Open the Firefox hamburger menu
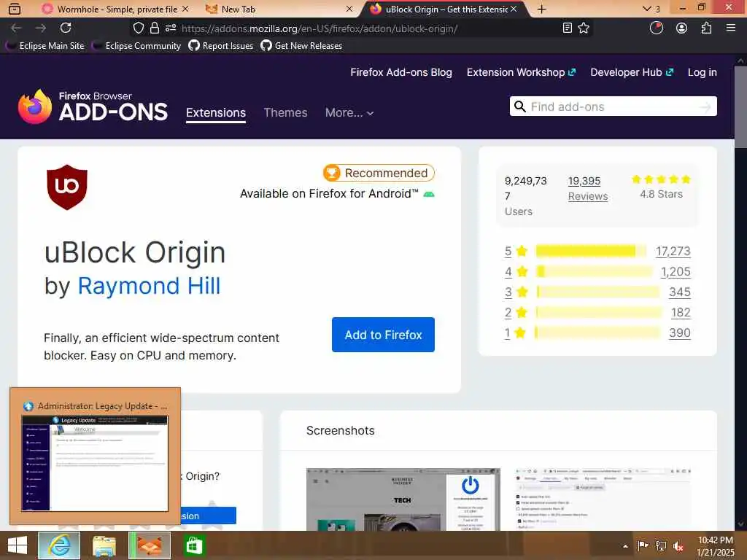Viewport: 747px width, 560px height. click(731, 28)
